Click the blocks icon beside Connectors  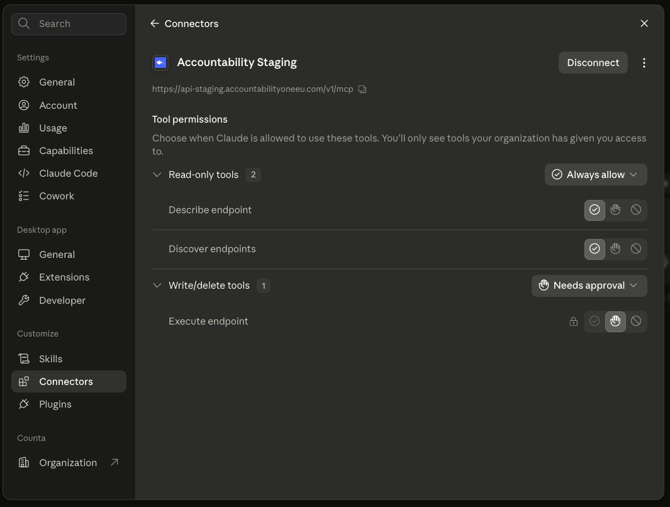coord(24,381)
